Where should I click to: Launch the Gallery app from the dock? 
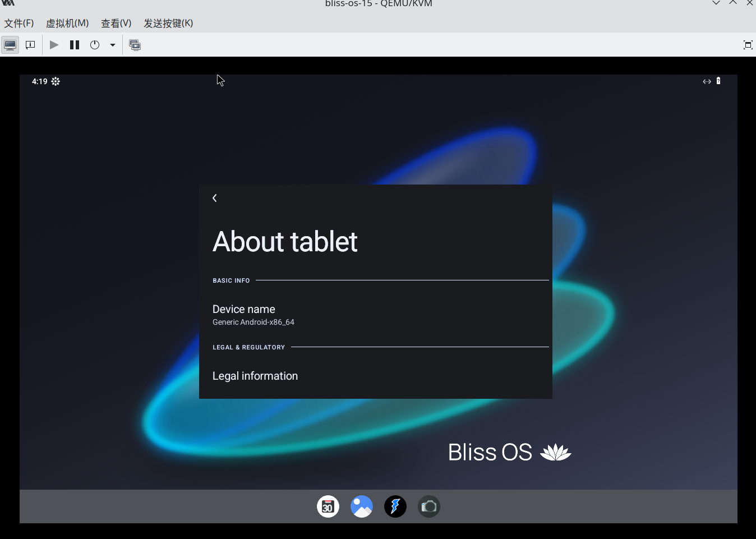click(x=362, y=506)
